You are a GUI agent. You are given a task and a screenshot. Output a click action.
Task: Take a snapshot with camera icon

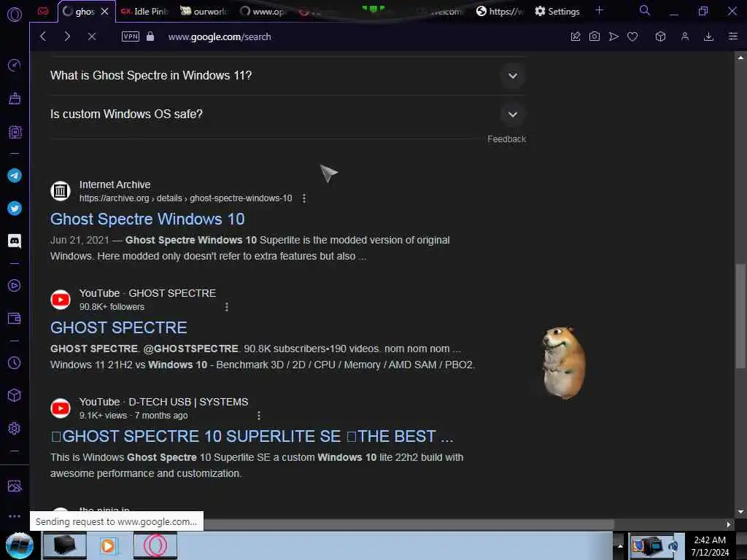[595, 36]
